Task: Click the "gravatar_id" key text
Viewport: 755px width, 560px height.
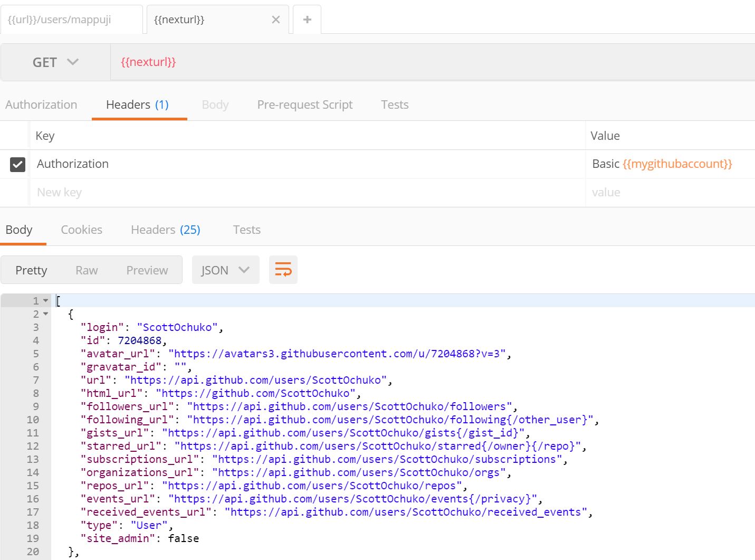Action: point(121,367)
